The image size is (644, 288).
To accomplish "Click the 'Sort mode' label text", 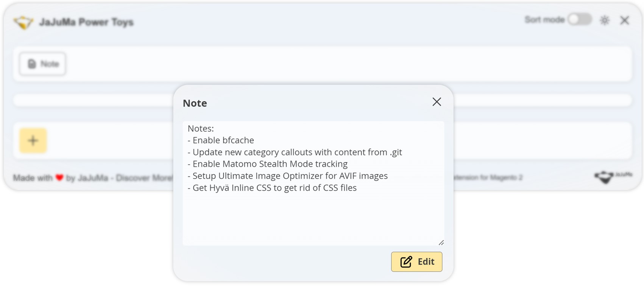I will [544, 20].
